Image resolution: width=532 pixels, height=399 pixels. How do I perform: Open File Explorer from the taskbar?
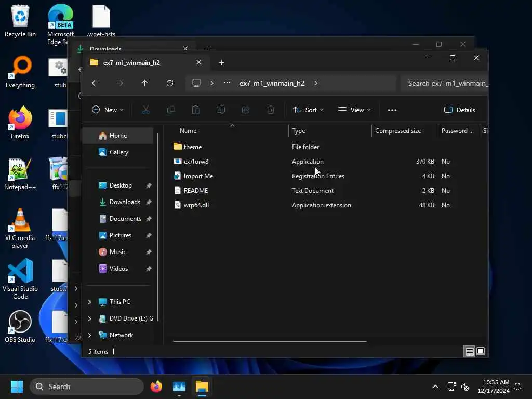point(202,387)
